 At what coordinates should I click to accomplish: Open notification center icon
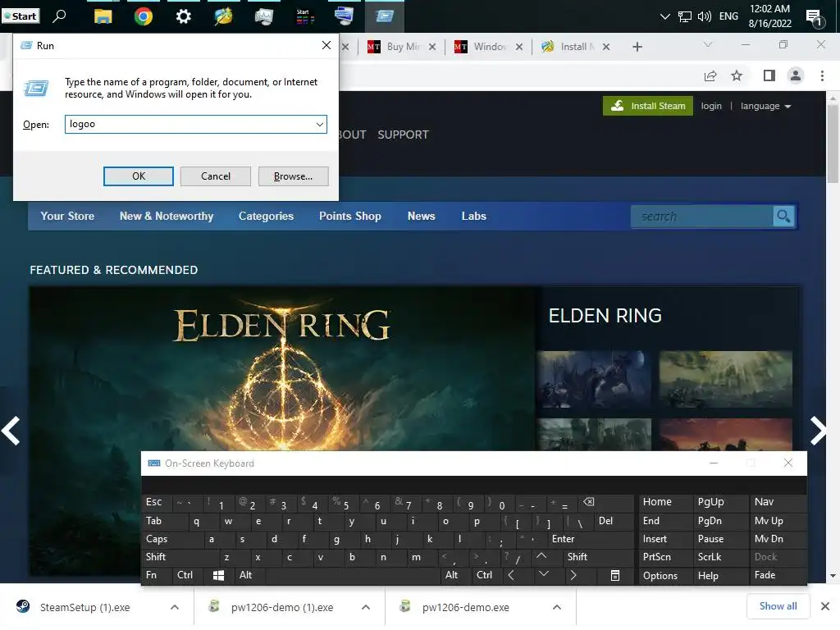click(815, 18)
